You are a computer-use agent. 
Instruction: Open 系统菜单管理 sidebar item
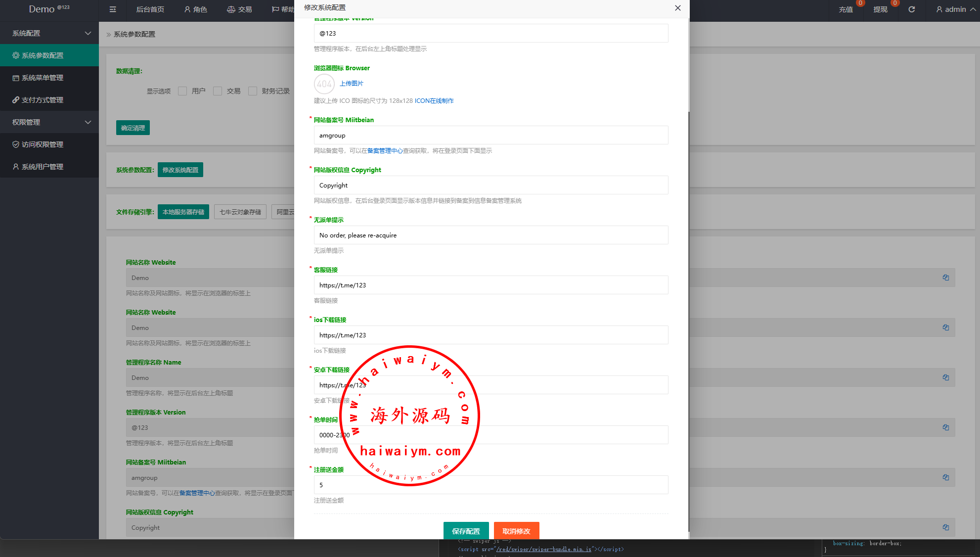point(43,78)
